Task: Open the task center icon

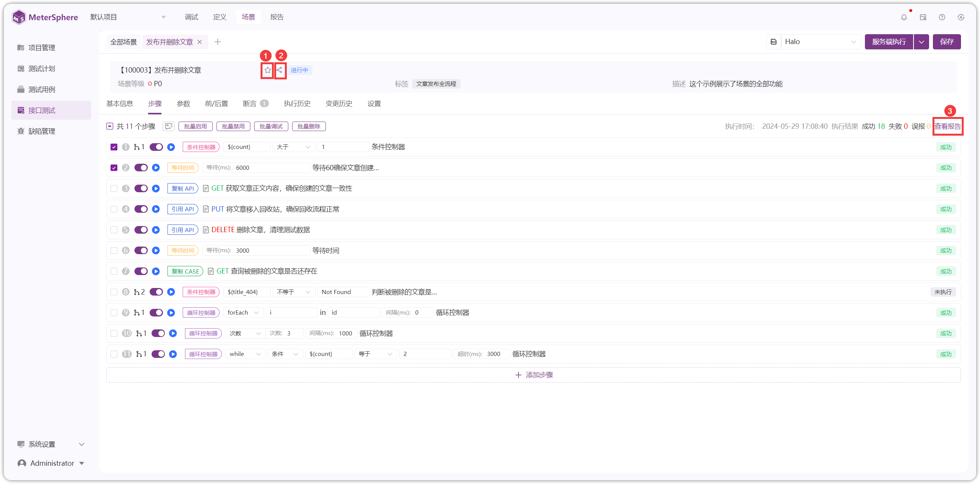Action: click(923, 17)
